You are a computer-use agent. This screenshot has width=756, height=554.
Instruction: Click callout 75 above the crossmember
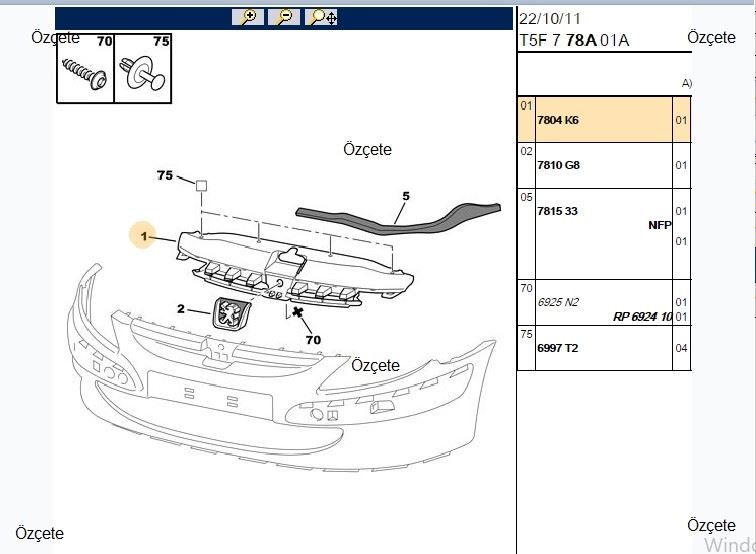click(164, 175)
